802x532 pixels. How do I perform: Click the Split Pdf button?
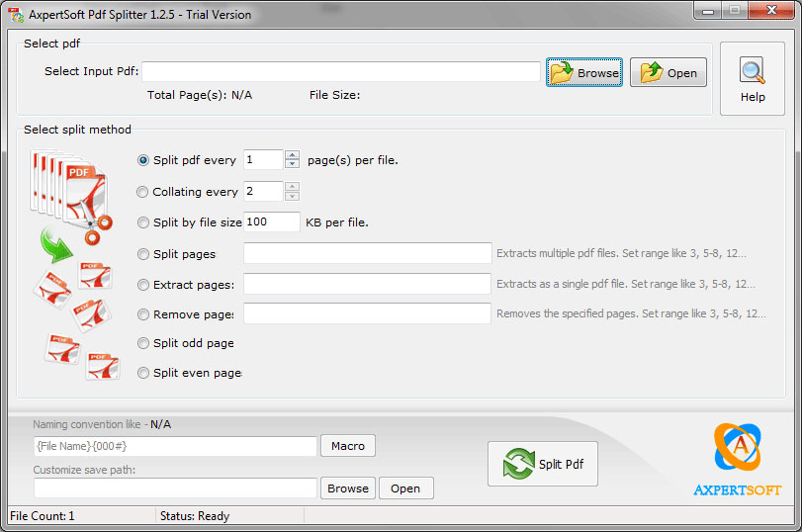(543, 464)
